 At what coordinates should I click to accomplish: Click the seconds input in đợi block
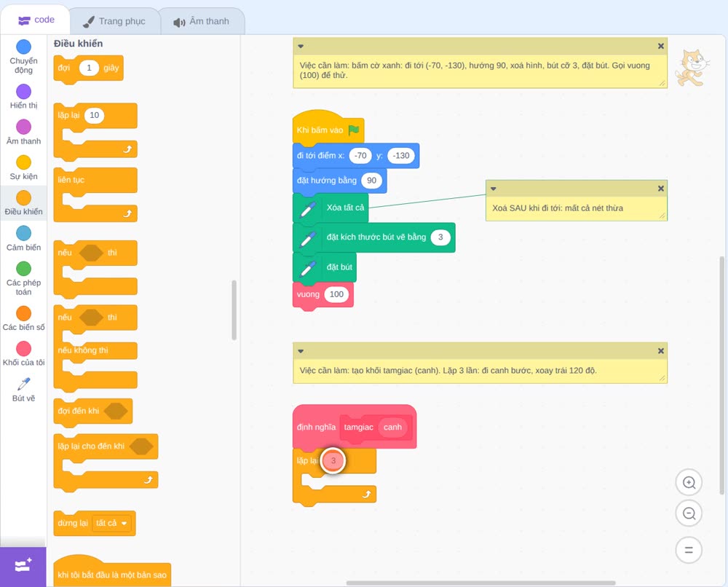point(89,68)
